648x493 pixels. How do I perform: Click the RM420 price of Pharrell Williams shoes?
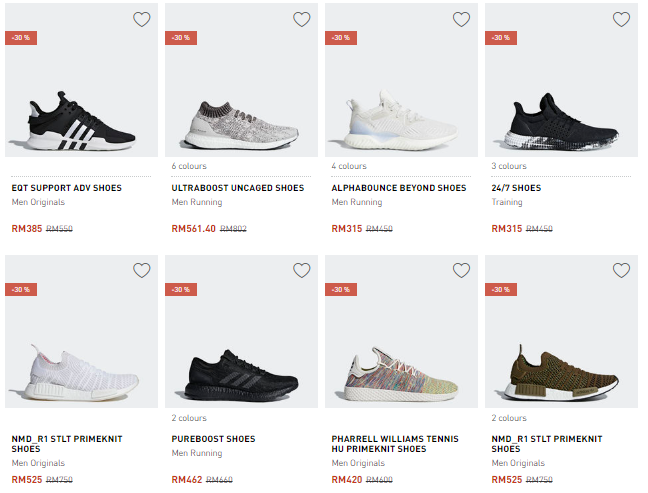click(x=346, y=480)
